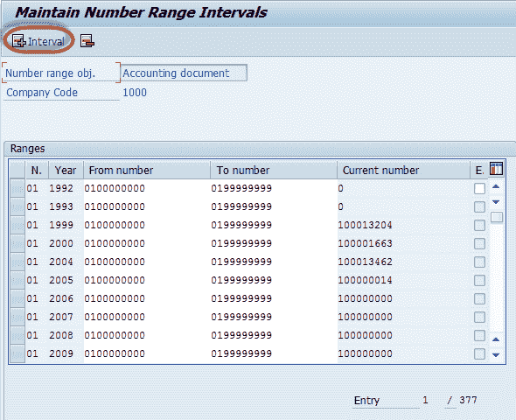Tick the external checkbox for year 2006
Screen dimensions: 516x420
pos(479,299)
